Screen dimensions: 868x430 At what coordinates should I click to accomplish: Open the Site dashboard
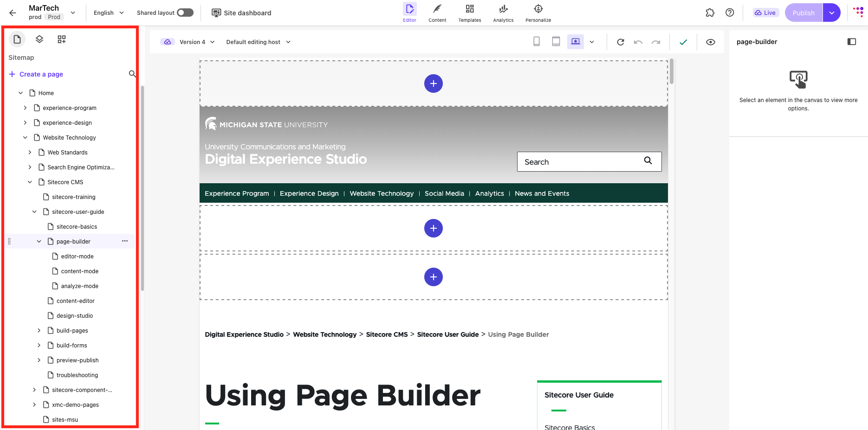pyautogui.click(x=241, y=13)
